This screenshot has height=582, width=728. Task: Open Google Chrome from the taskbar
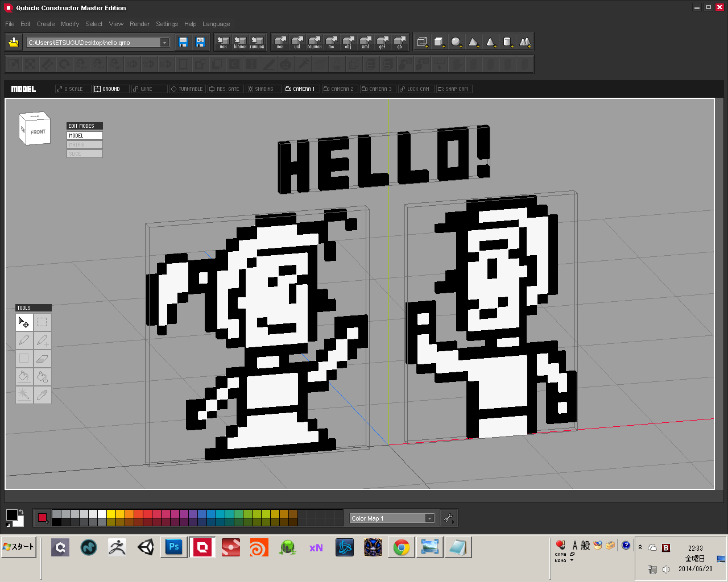[402, 547]
